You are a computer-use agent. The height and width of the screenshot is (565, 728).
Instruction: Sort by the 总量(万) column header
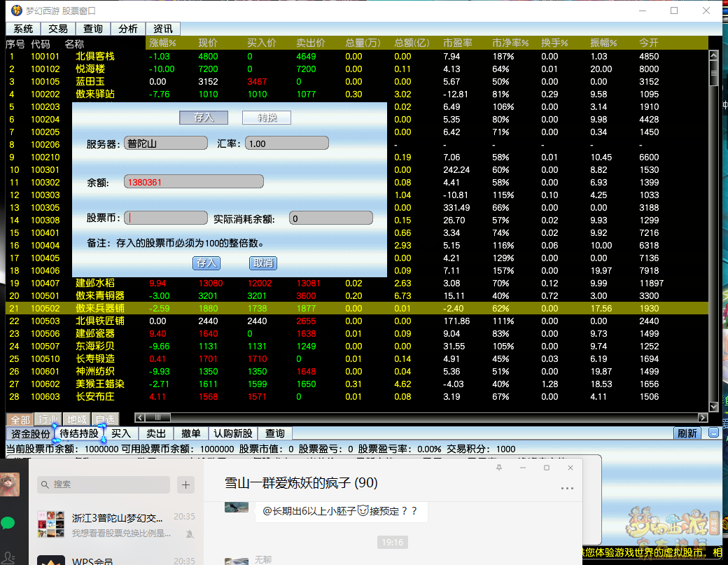click(363, 43)
